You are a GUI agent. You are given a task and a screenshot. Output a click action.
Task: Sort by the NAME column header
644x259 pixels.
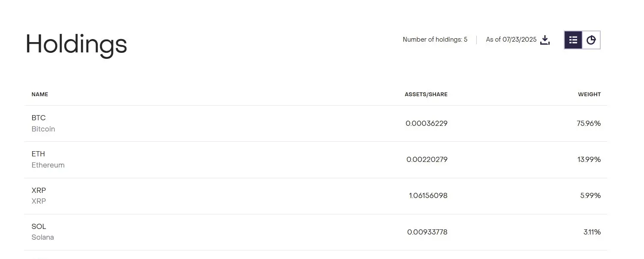coord(40,94)
